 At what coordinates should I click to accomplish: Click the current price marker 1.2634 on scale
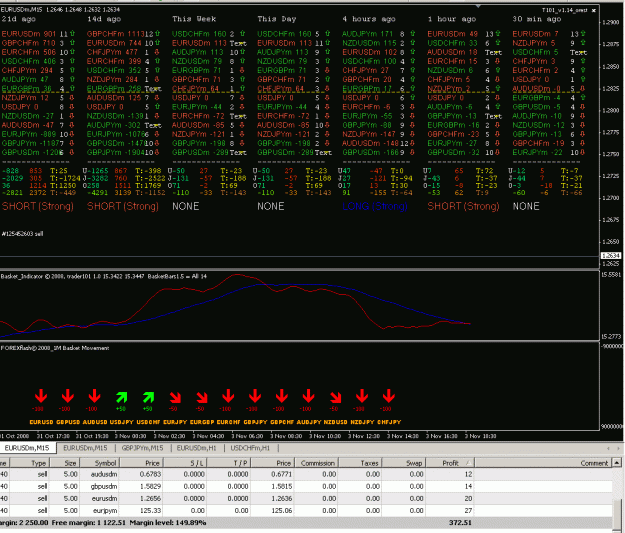(611, 256)
